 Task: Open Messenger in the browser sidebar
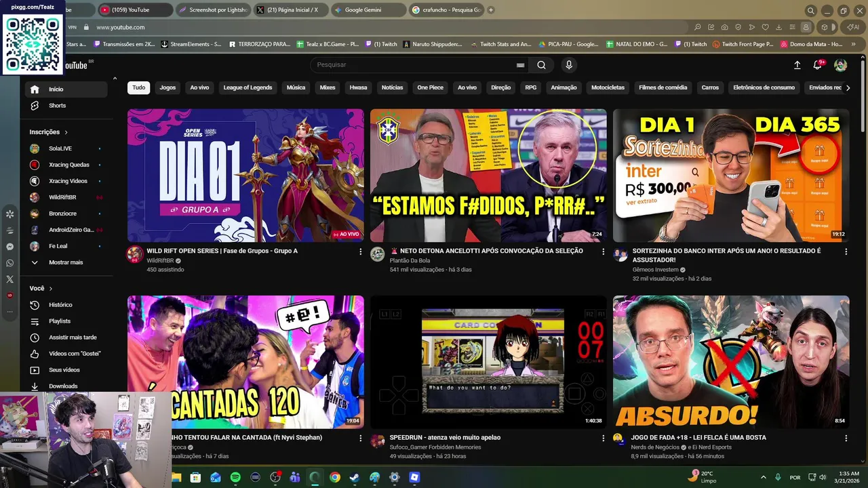click(x=9, y=247)
